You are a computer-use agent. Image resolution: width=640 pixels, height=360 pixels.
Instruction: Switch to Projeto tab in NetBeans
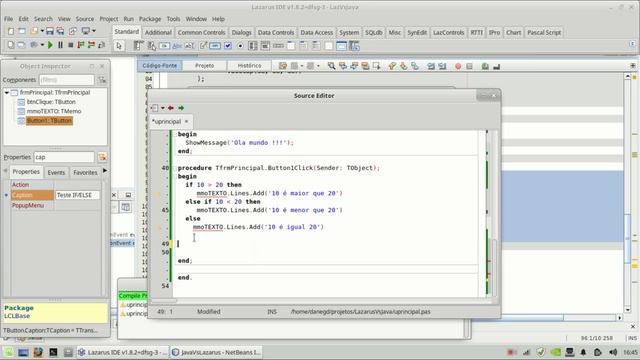204,65
